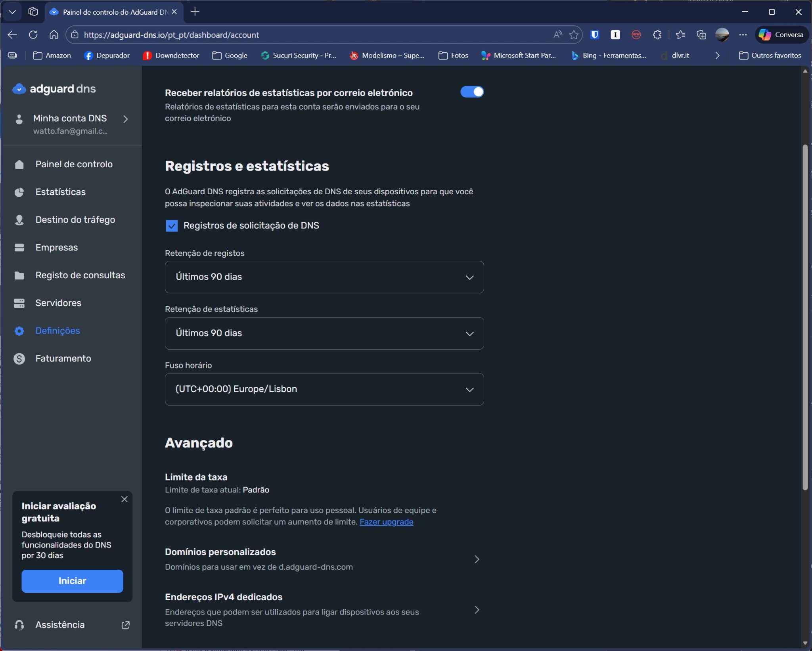Go to Painel de controlo menu item
Screen dimensions: 812x651
click(x=74, y=165)
